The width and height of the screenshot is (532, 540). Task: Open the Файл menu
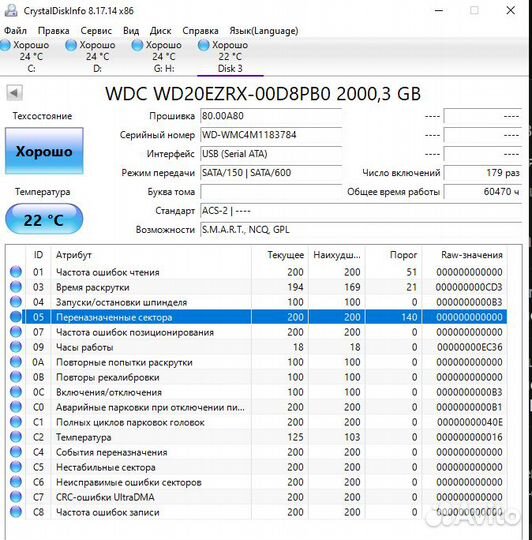click(15, 31)
